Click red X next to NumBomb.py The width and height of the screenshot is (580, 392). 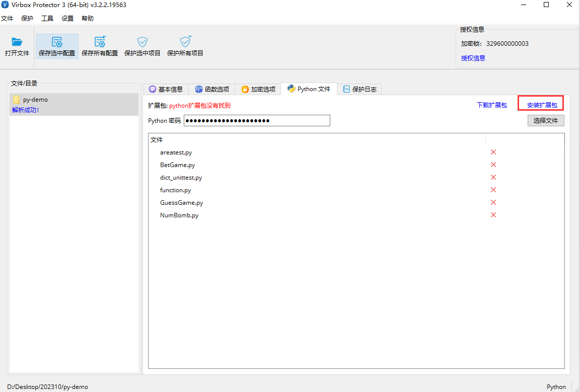(x=493, y=215)
